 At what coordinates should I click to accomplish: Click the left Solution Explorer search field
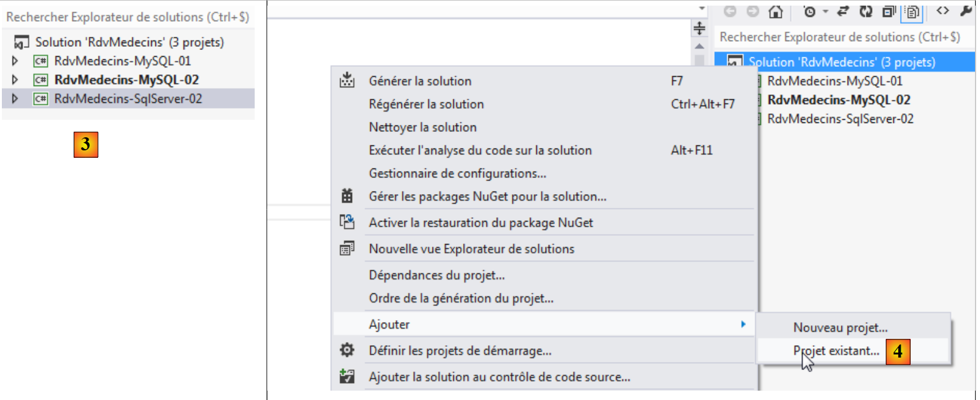[127, 17]
